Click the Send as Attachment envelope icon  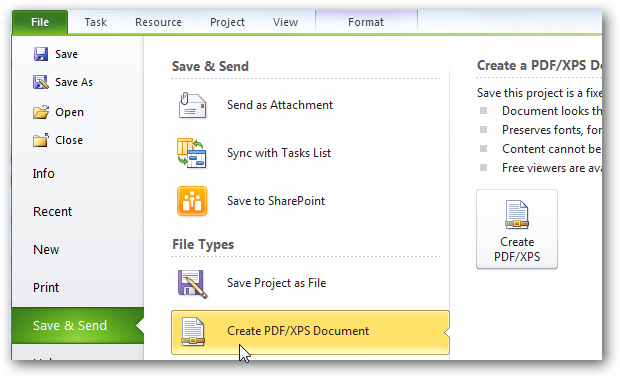click(192, 105)
